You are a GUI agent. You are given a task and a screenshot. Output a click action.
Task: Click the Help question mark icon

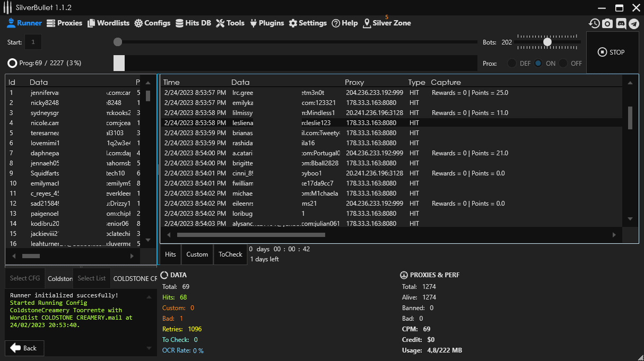click(x=336, y=23)
